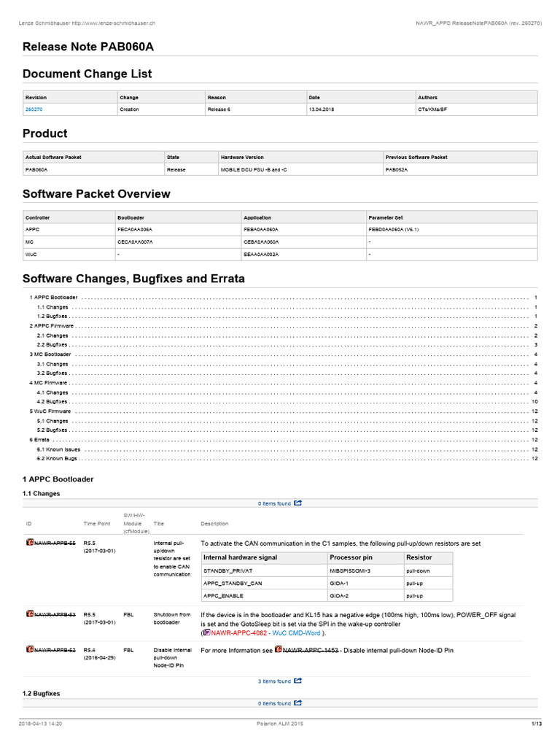
Task: Select the footer timestamp 2018-04-13 14:20
Action: point(41,724)
